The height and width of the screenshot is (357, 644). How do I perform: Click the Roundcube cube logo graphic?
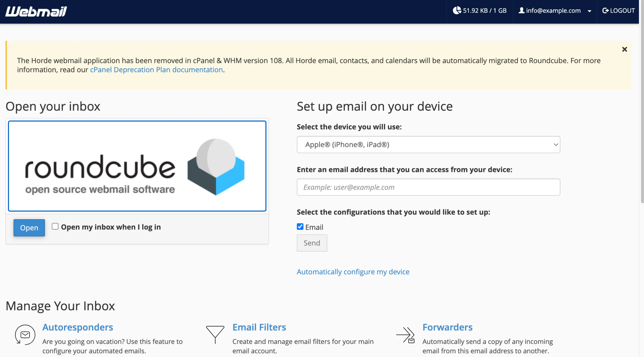click(216, 167)
